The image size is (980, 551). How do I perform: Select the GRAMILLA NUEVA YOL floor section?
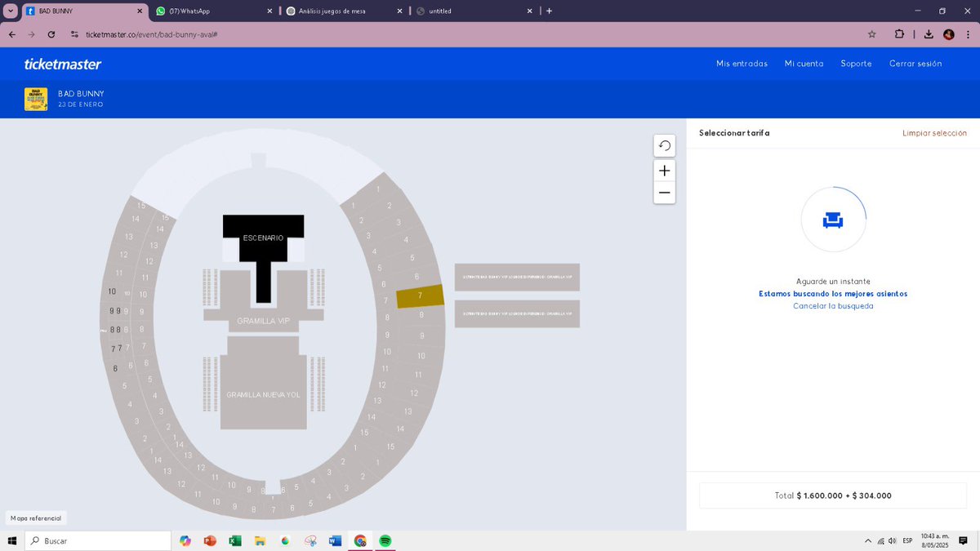pyautogui.click(x=263, y=394)
